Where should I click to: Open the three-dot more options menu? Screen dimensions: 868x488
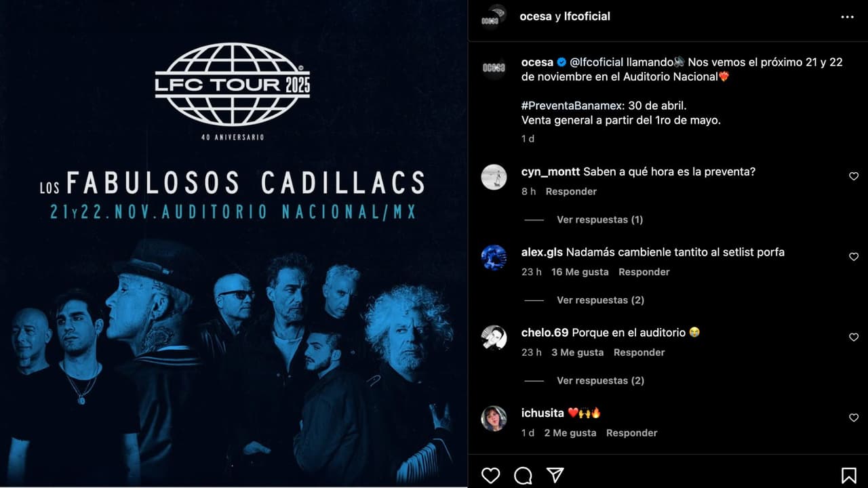(x=848, y=17)
